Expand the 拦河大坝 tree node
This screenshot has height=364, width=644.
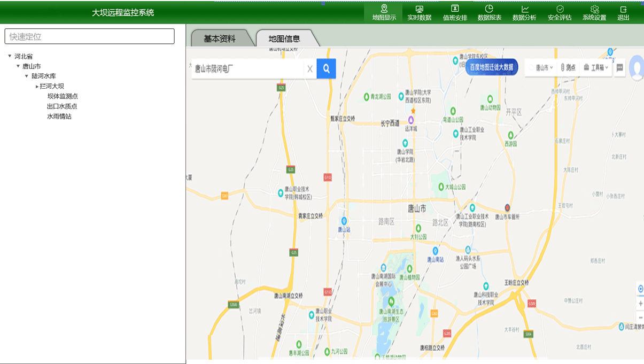pos(37,86)
